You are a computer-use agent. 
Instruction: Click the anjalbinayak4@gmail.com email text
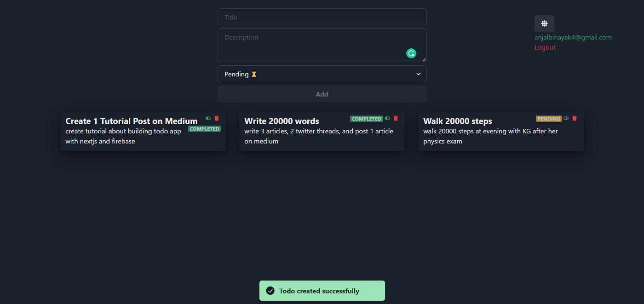point(573,37)
